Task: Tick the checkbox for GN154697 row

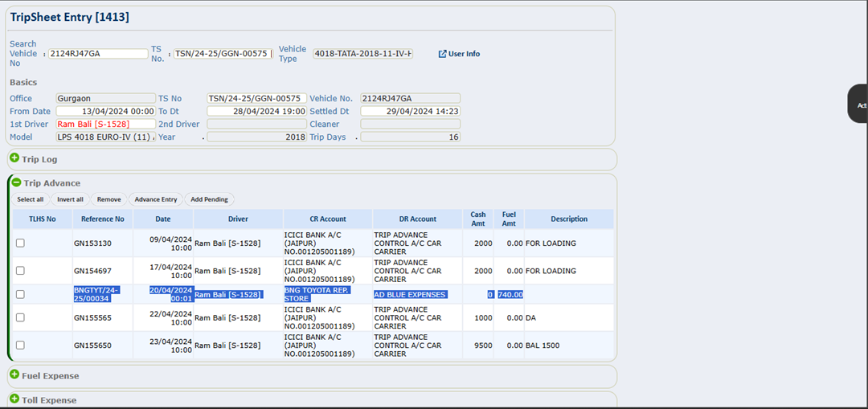Action: coord(20,271)
